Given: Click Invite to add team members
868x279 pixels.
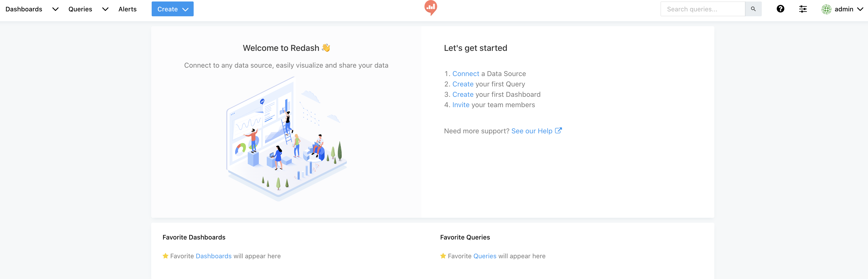Looking at the screenshot, I should (461, 105).
